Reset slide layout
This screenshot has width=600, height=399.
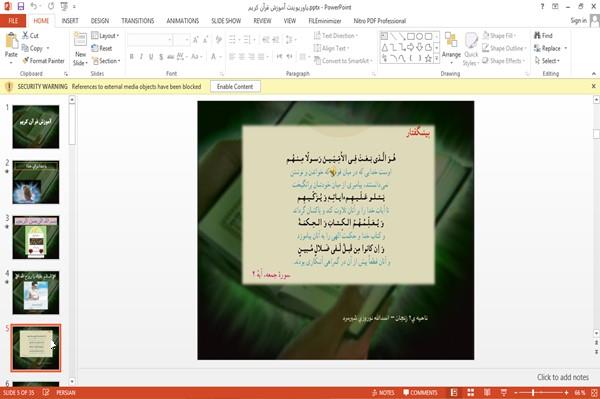102,48
